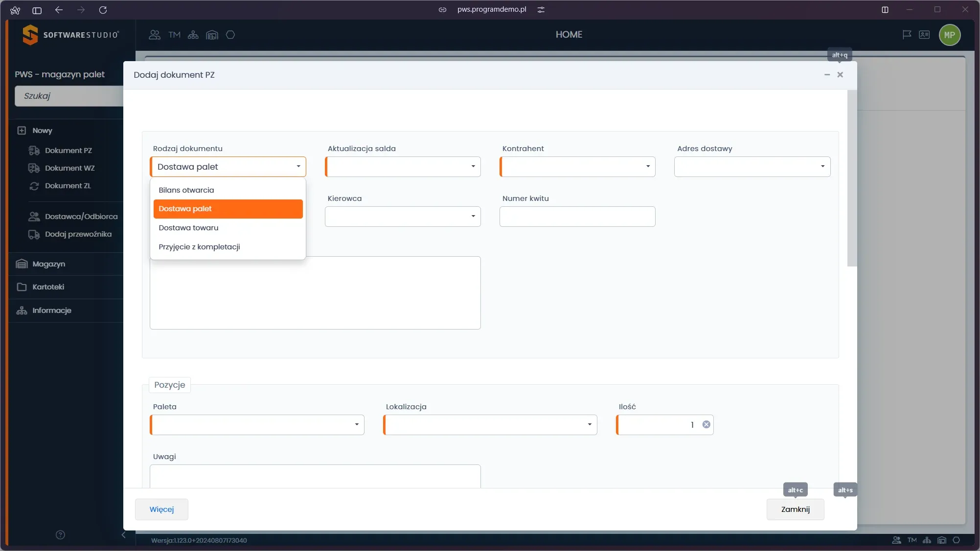Collapse the sidebar with the chevron
The width and height of the screenshot is (980, 551).
click(x=123, y=535)
